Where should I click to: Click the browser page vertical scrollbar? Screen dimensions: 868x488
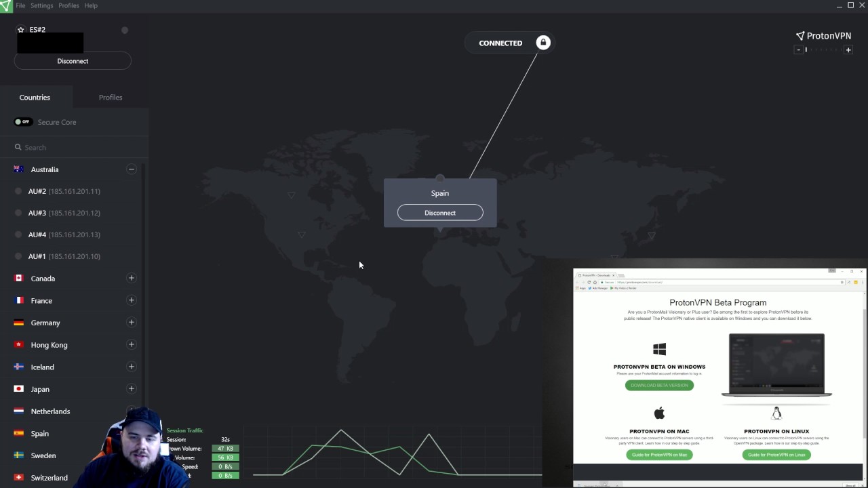click(x=863, y=373)
